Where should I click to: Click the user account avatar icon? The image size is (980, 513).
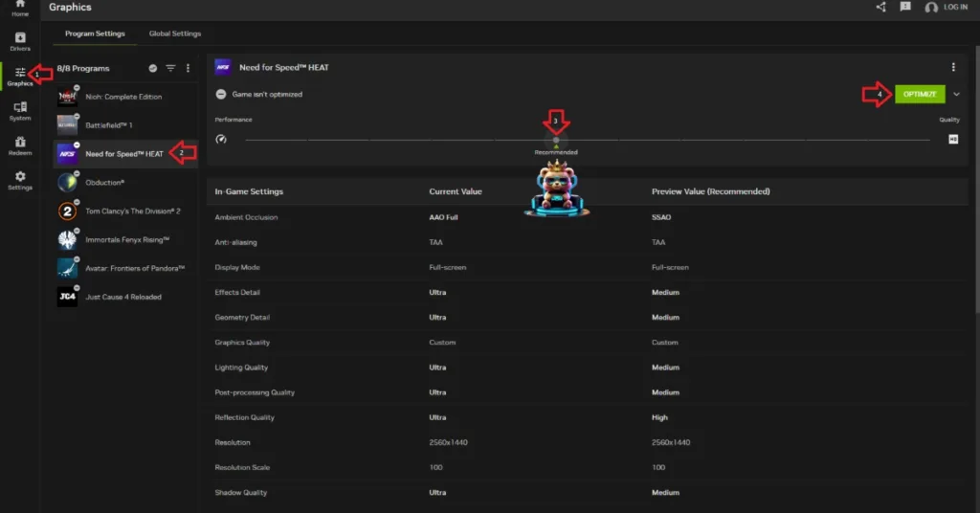931,8
